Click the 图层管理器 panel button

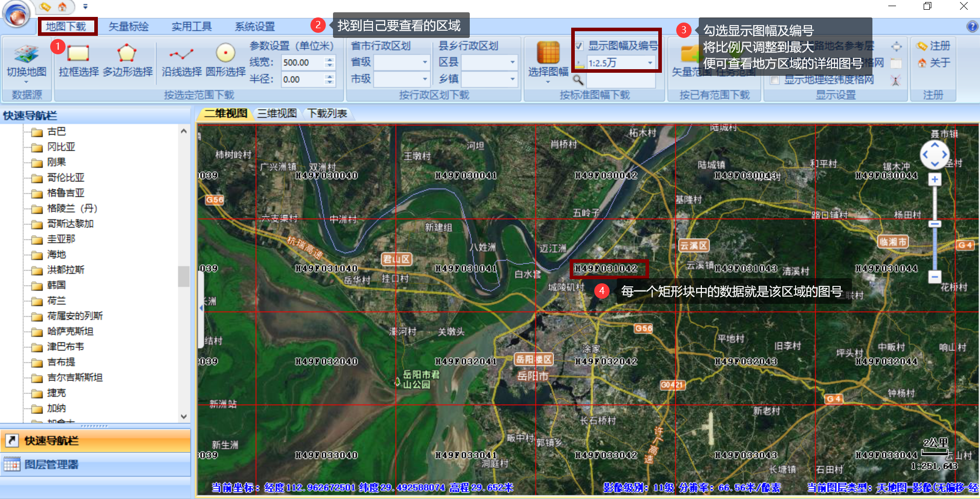click(x=95, y=465)
